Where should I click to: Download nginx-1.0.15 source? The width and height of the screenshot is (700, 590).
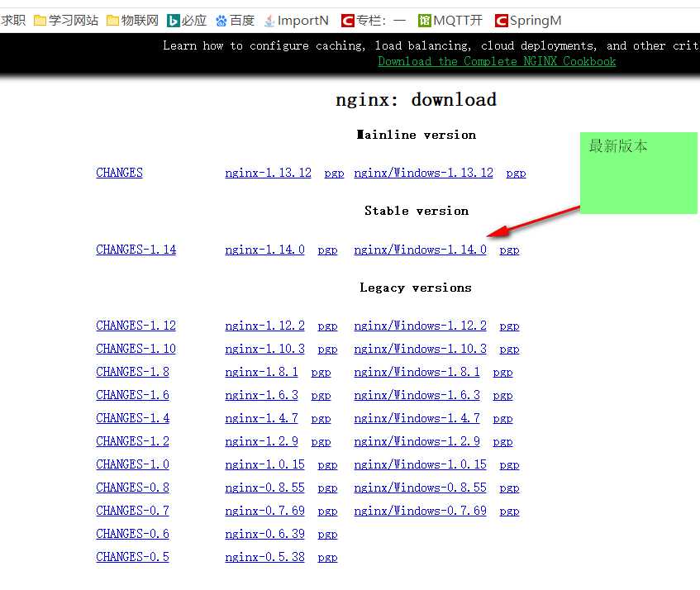(x=264, y=464)
